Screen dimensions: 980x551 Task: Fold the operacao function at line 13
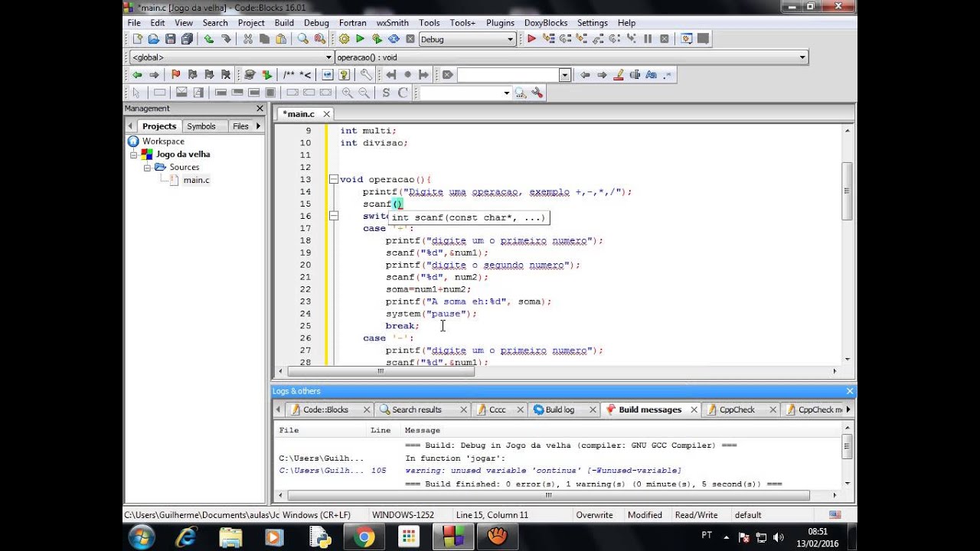point(334,179)
